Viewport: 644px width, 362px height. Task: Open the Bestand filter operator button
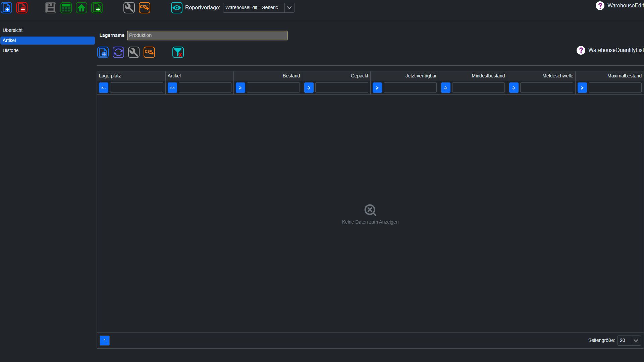point(240,87)
